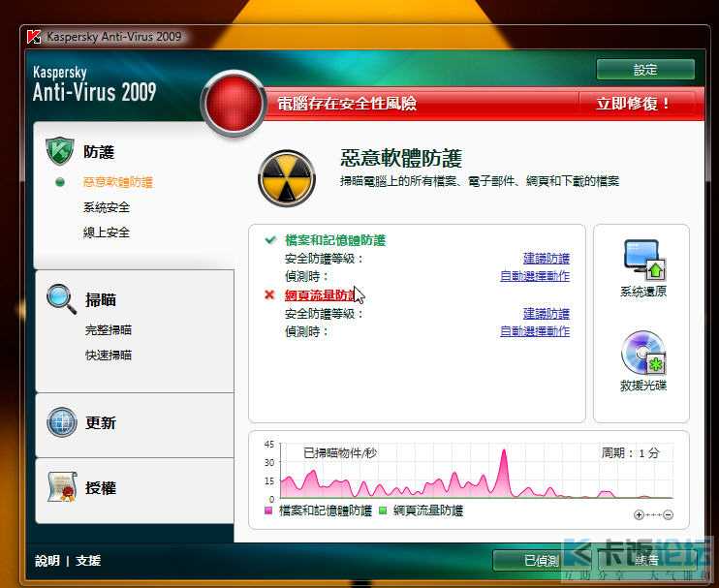Open the 授權 section
Viewport: 719px width, 588px height.
point(101,487)
